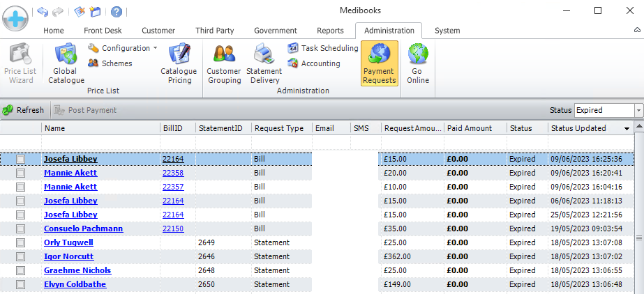Expand the Configuration dropdown menu
Viewport: 644px width, 294px height.
[x=155, y=48]
